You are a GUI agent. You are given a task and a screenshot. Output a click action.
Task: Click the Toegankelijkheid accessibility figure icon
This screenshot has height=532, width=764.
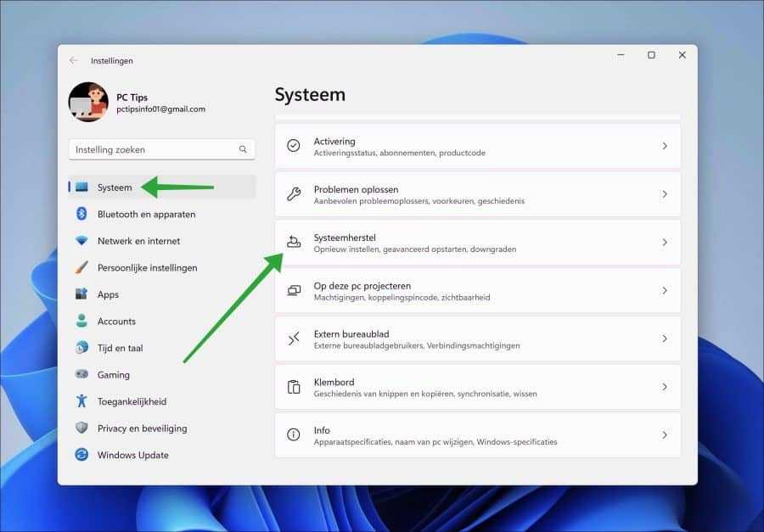(x=81, y=401)
